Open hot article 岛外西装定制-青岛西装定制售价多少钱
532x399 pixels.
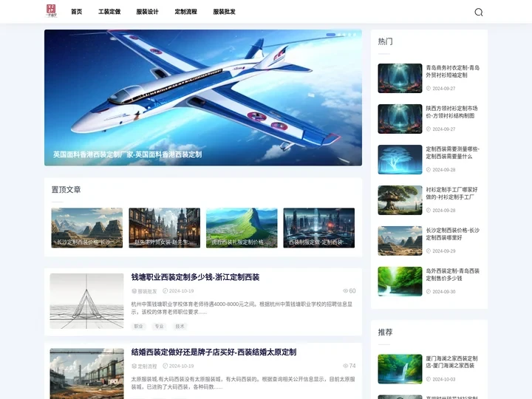coord(453,274)
